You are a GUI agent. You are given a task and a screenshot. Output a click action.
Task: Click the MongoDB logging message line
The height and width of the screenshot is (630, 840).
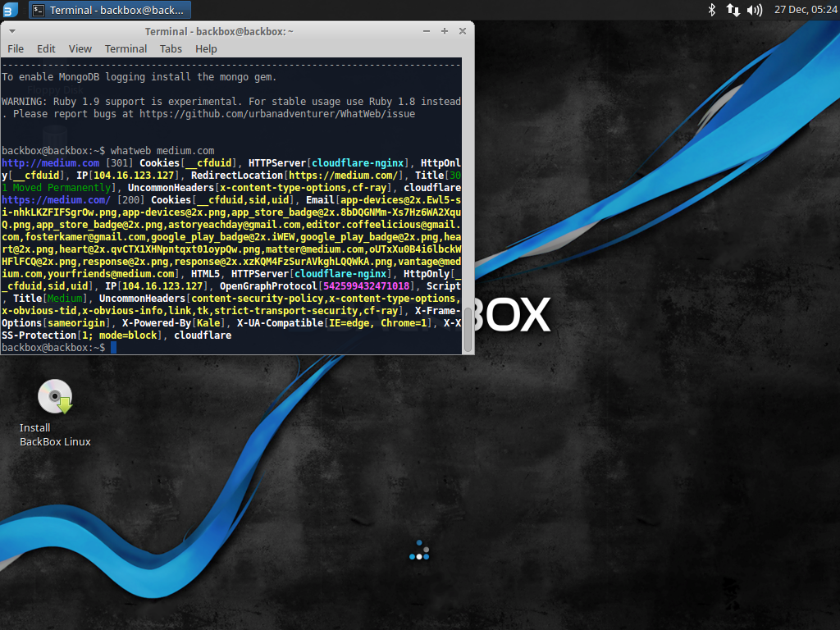(139, 76)
